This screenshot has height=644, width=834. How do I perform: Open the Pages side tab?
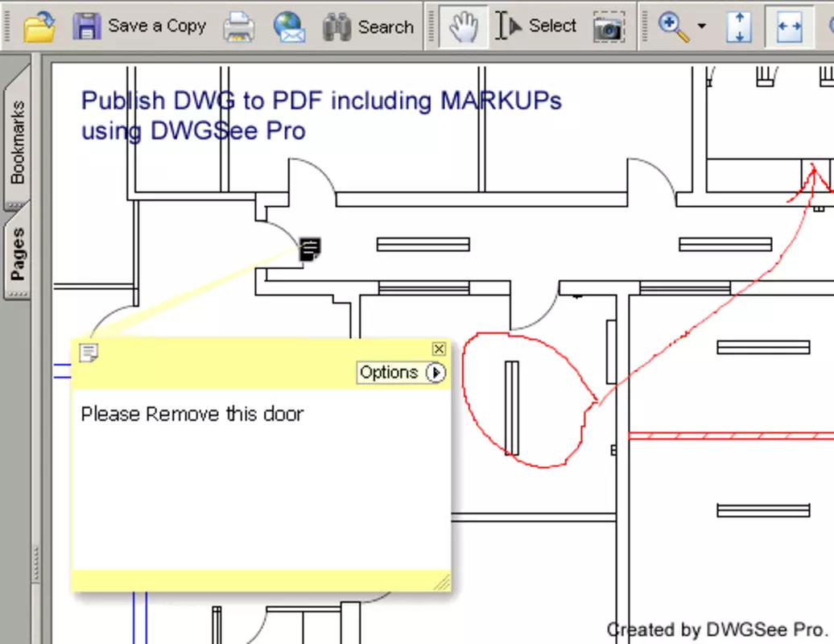click(17, 254)
